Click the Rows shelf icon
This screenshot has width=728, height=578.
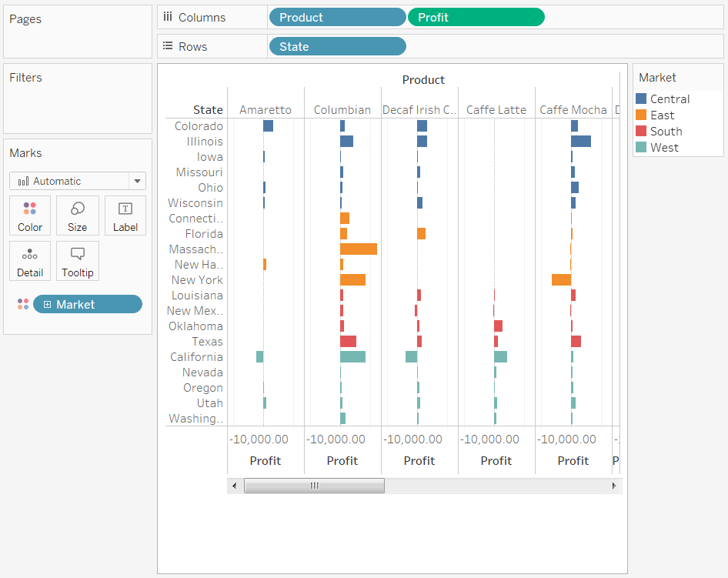[168, 46]
